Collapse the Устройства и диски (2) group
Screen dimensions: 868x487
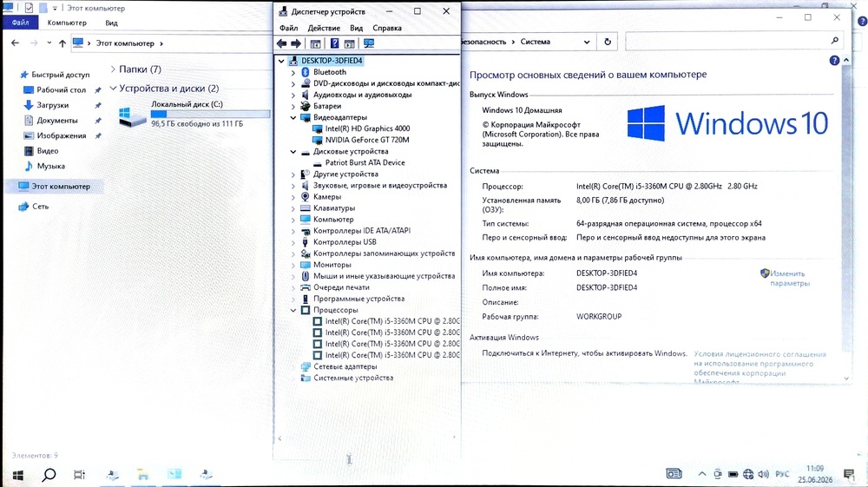(x=113, y=88)
